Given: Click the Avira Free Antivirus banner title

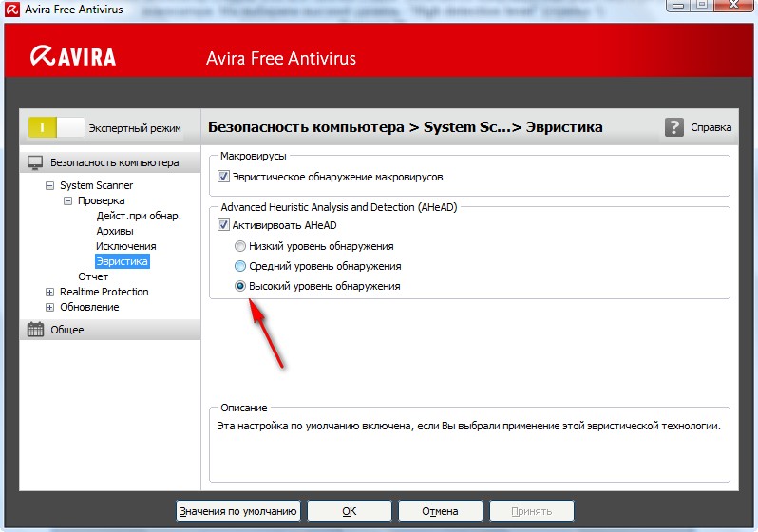Looking at the screenshot, I should (x=281, y=59).
